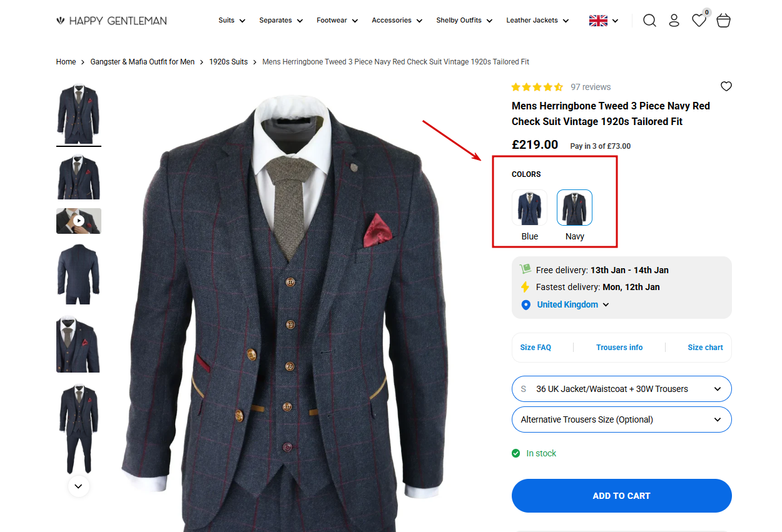The image size is (782, 532).
Task: Go to 1920s Suits breadcrumb
Action: [x=228, y=62]
